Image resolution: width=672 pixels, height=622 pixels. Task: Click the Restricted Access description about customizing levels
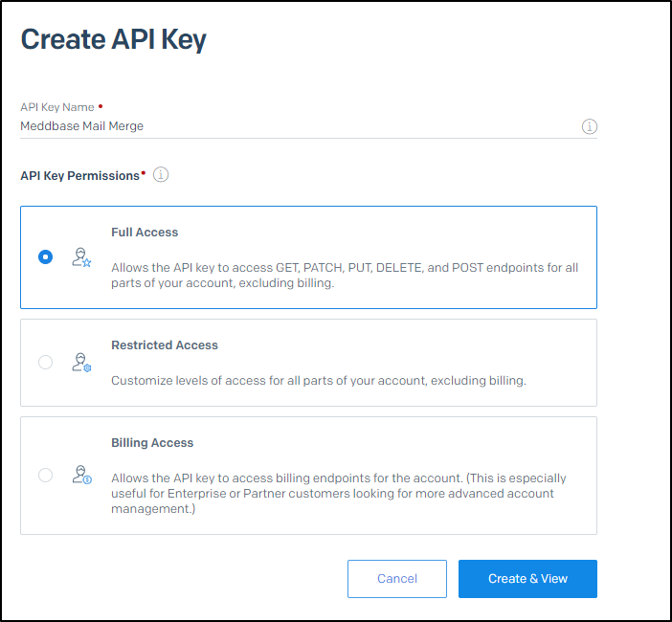(x=318, y=381)
